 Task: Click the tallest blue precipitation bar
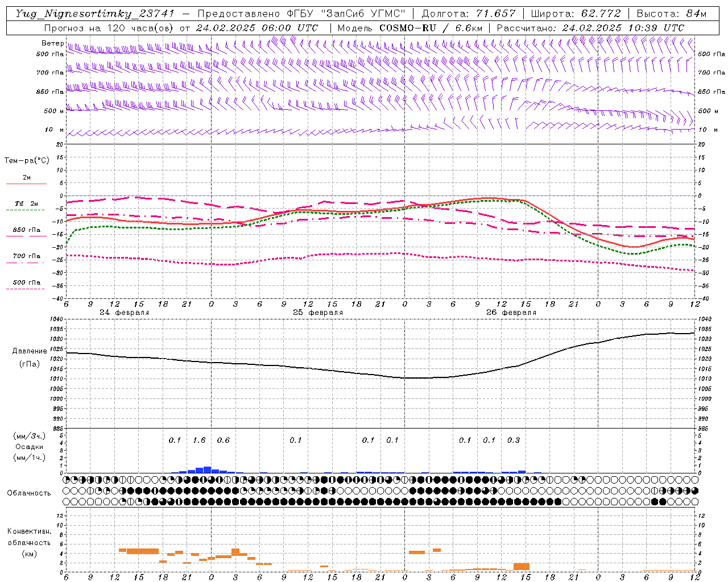(x=208, y=470)
